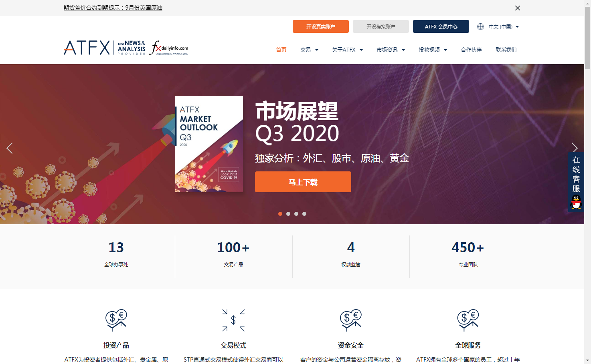Click the 资金安全 currency heart icon
Screen dimensions: 591x364
tap(351, 320)
